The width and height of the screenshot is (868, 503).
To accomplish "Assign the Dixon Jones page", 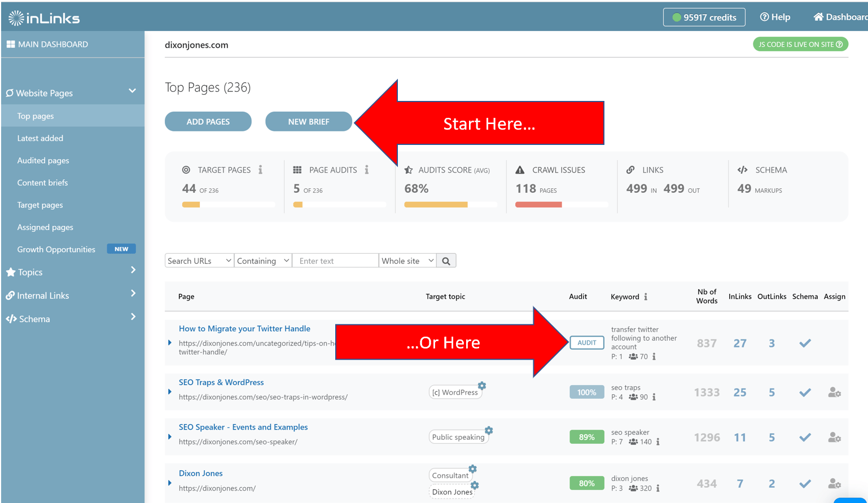I will (x=834, y=483).
